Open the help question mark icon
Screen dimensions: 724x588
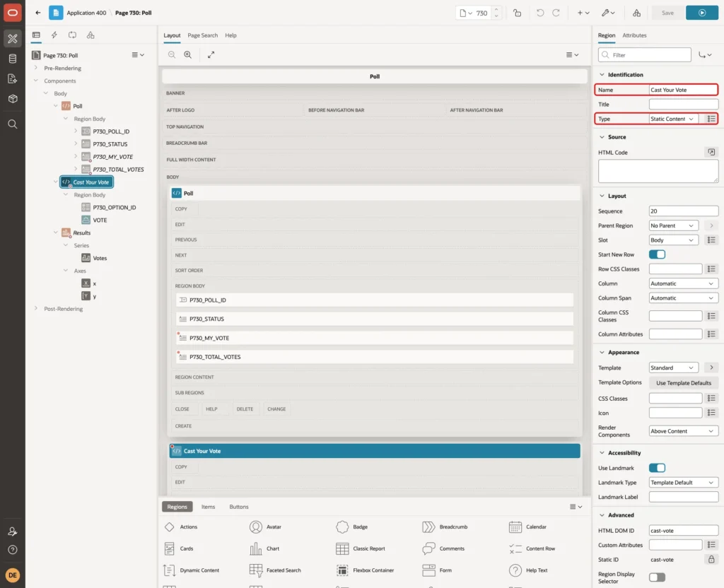coord(13,550)
